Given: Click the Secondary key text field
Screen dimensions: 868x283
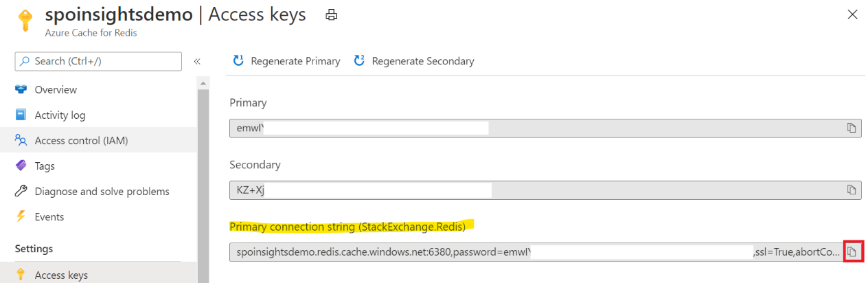Looking at the screenshot, I should [545, 190].
